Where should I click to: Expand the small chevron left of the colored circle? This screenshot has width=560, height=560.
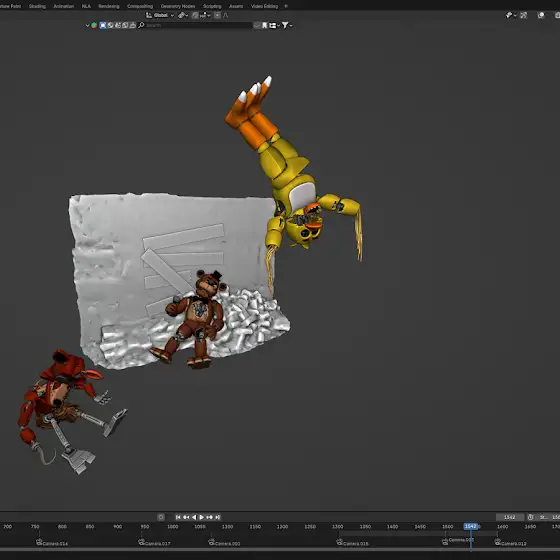pyautogui.click(x=87, y=25)
